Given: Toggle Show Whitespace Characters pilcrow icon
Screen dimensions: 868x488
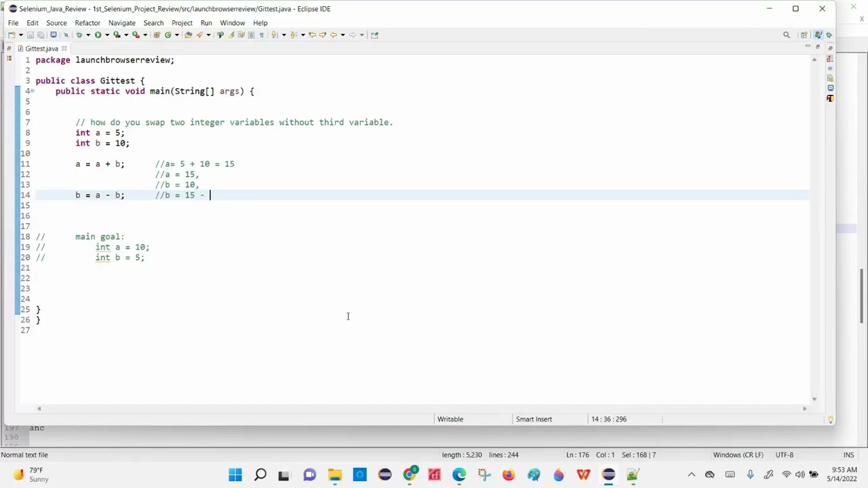Looking at the screenshot, I should point(261,35).
